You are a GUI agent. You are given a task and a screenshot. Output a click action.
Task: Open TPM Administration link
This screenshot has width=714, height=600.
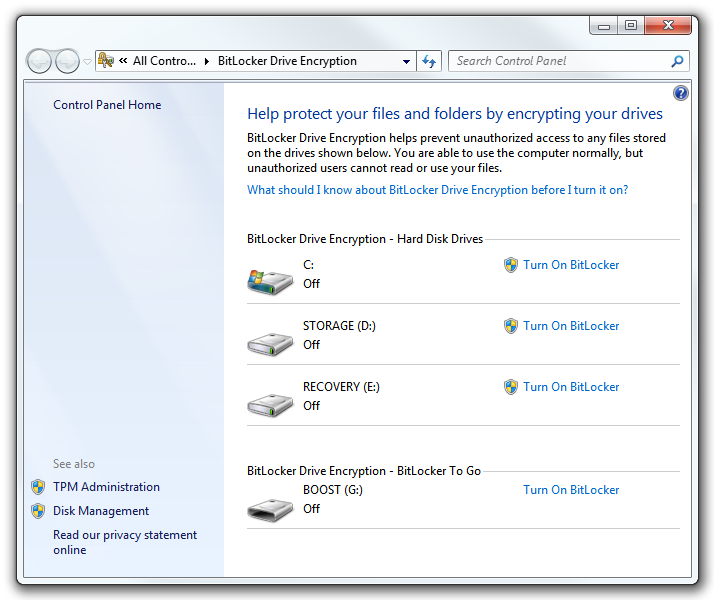pyautogui.click(x=107, y=487)
